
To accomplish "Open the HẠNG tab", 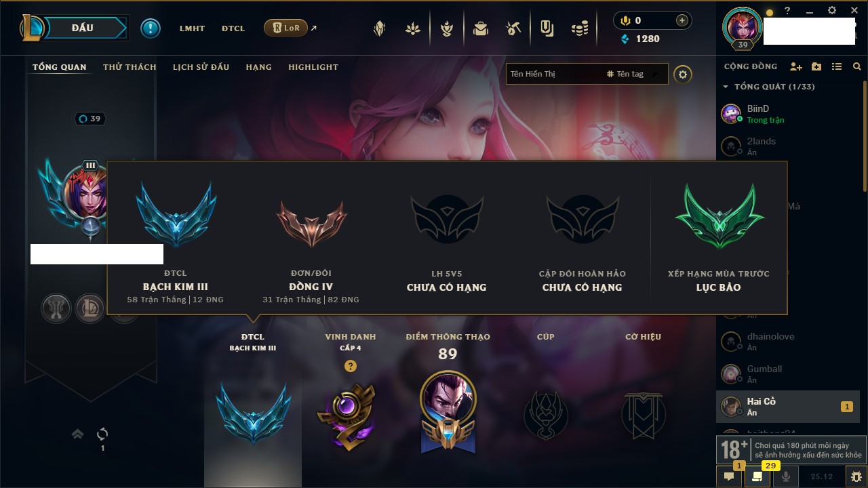I will click(x=259, y=67).
